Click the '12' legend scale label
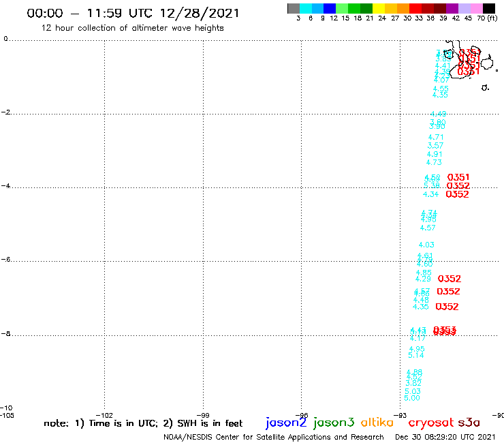The image size is (504, 443). [334, 18]
